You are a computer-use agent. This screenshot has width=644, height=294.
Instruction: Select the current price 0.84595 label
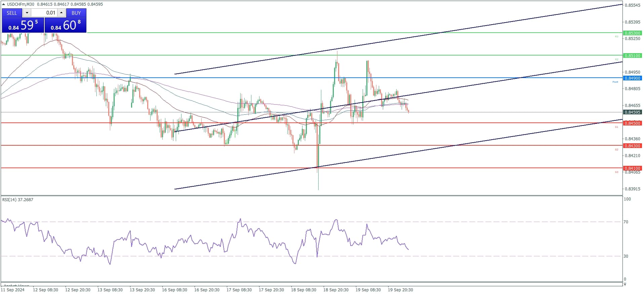(632, 112)
